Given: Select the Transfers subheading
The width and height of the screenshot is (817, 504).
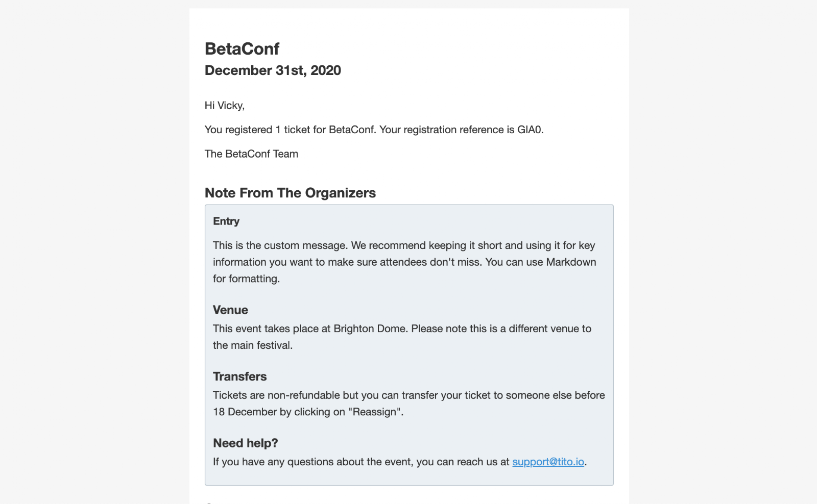Looking at the screenshot, I should point(239,376).
